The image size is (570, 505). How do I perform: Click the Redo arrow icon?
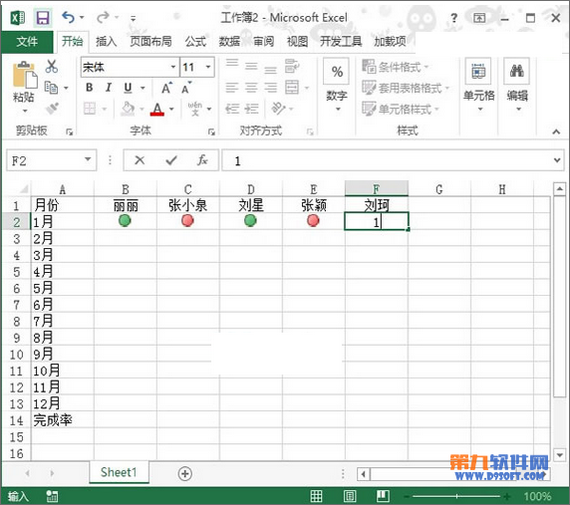(x=103, y=17)
